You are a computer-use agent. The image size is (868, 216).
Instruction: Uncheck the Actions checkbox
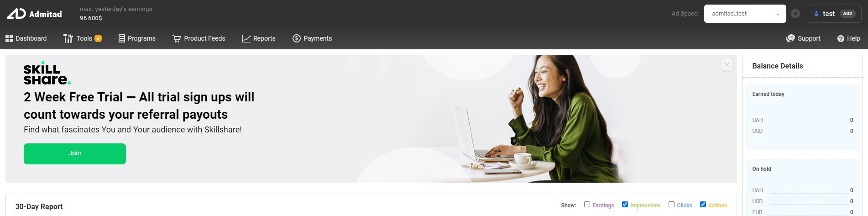tap(703, 204)
